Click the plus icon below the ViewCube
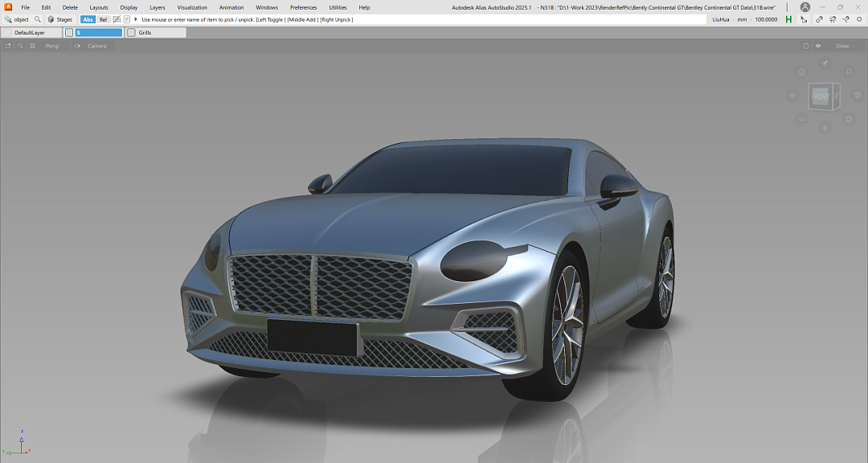868x463 pixels. [825, 128]
